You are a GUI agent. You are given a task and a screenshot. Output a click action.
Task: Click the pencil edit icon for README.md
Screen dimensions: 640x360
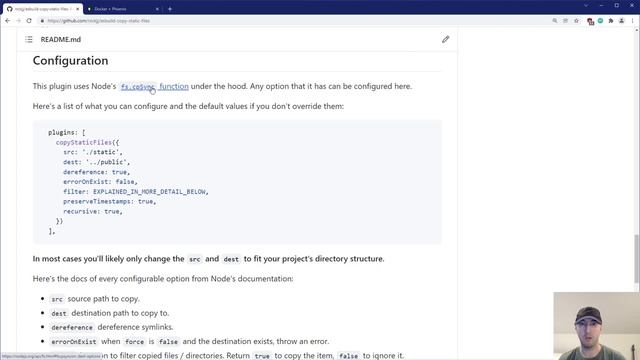[445, 40]
